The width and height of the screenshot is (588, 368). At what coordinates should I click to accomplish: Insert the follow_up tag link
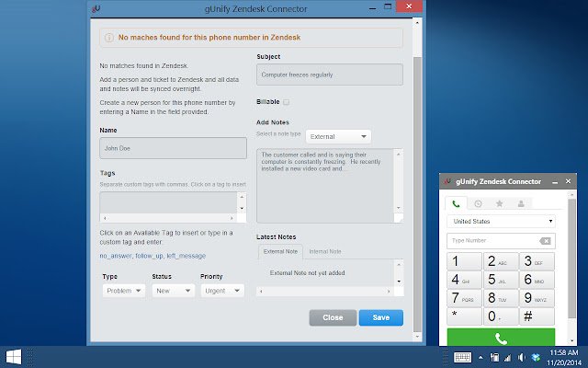click(150, 256)
